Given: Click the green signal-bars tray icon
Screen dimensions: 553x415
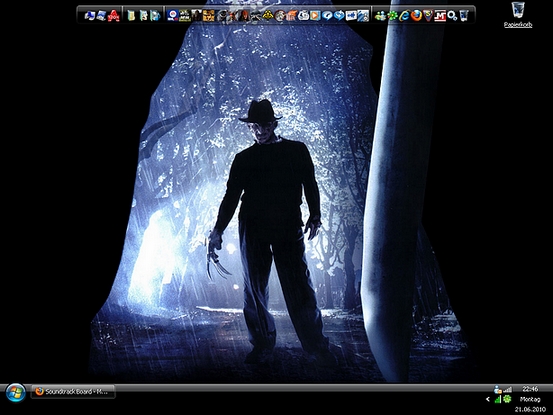Looking at the screenshot, I should pos(498,399).
